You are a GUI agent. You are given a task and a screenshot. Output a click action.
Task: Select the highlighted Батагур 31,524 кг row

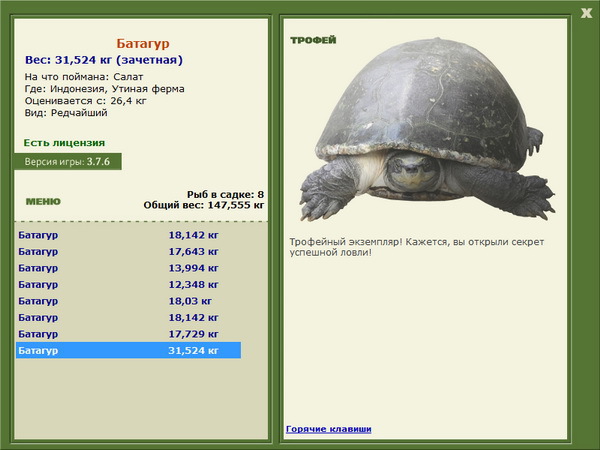coord(129,350)
